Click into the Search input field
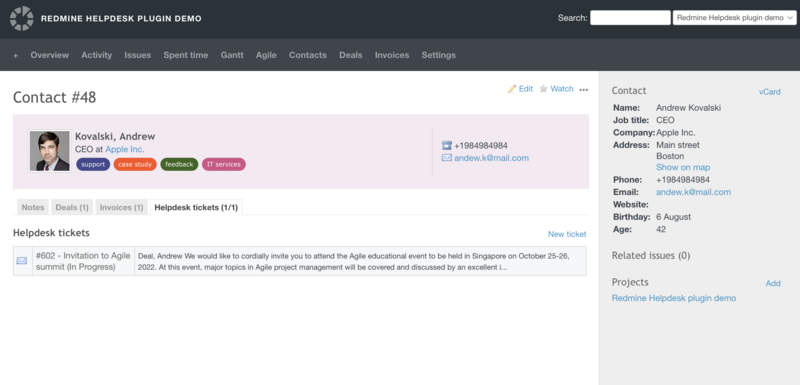 (630, 18)
